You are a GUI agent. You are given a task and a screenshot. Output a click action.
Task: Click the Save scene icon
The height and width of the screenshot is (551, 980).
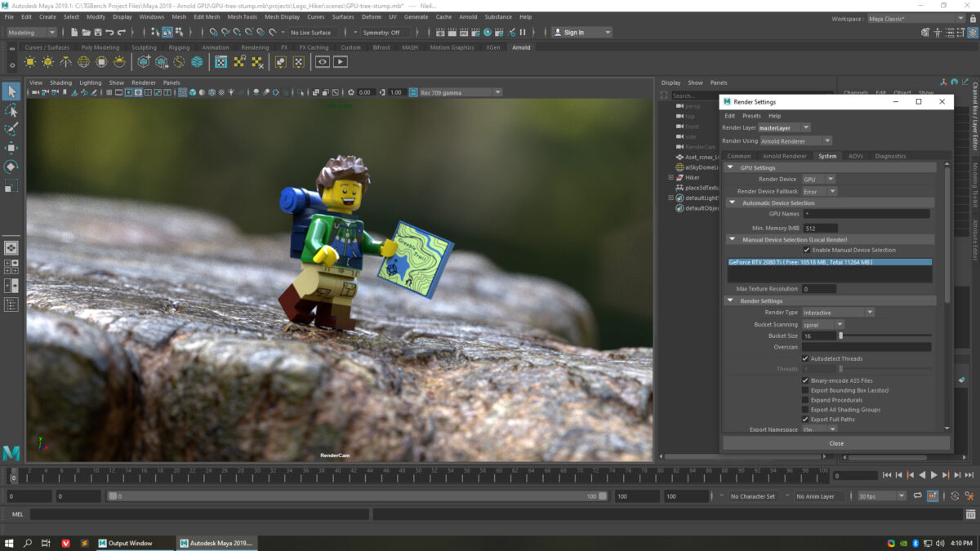[x=97, y=33]
